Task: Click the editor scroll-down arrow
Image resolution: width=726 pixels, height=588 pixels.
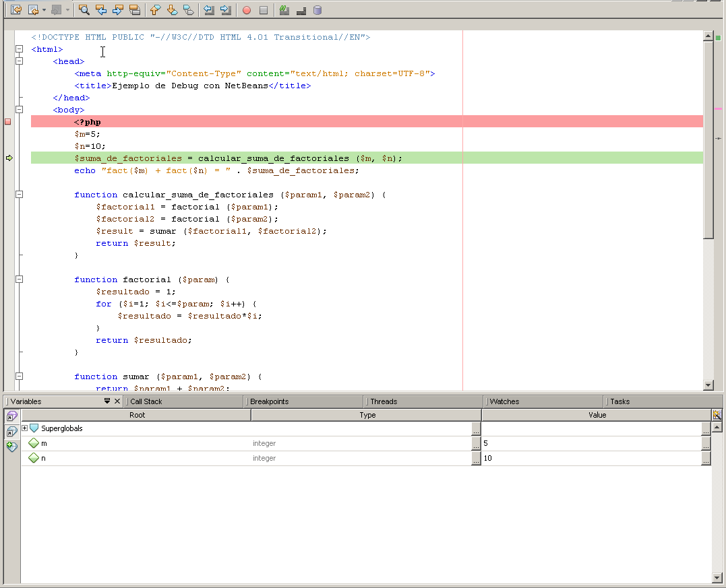Action: tap(708, 385)
